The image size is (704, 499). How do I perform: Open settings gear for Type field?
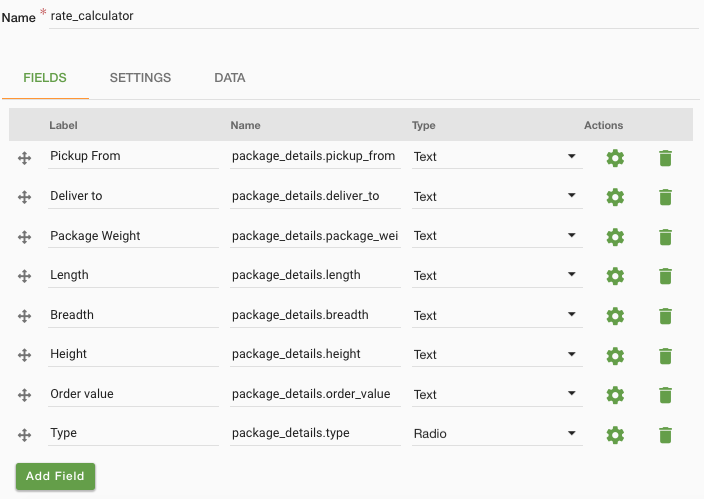(x=615, y=435)
